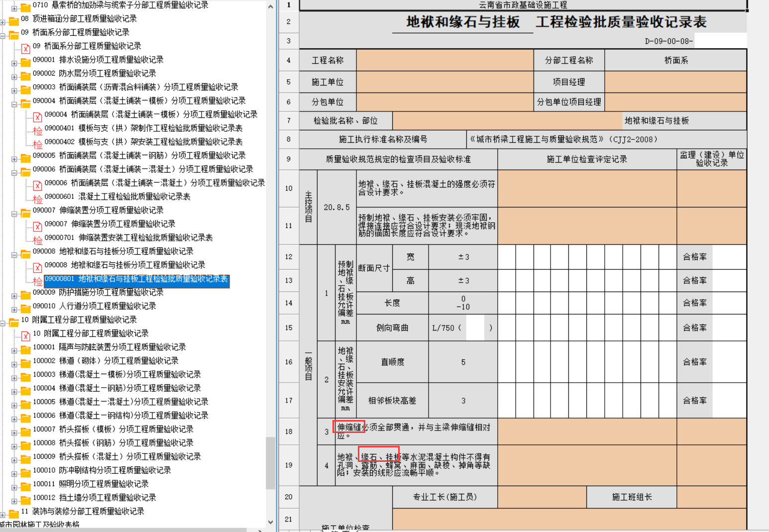Select 09000801 地袱和缘石与挂板工程检验批 record
This screenshot has width=769, height=532.
(136, 279)
